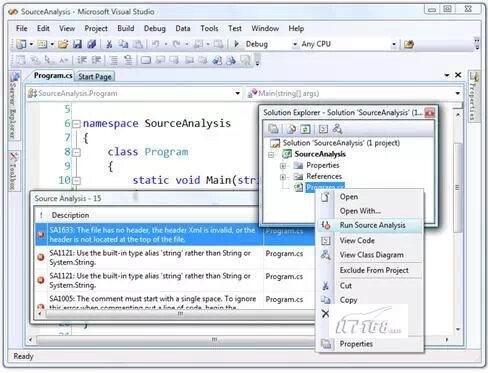This screenshot has height=373, width=488.
Task: Click the Redo arrow icon
Action: 176,44
